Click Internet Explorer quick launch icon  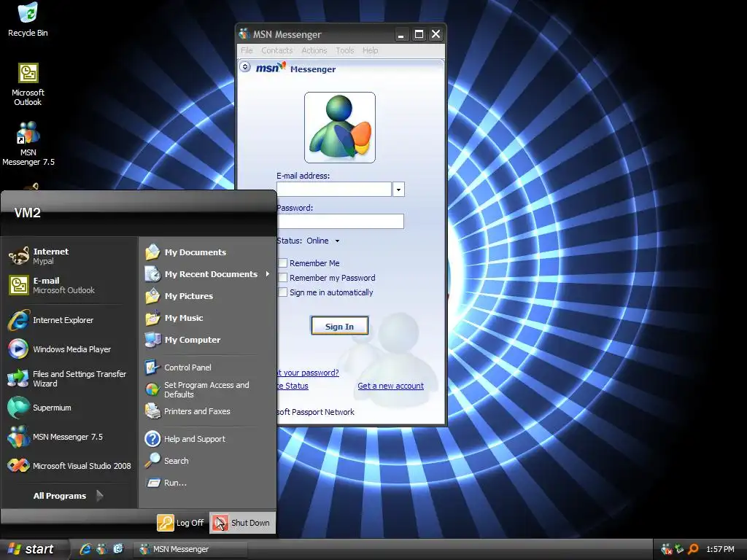[85, 549]
